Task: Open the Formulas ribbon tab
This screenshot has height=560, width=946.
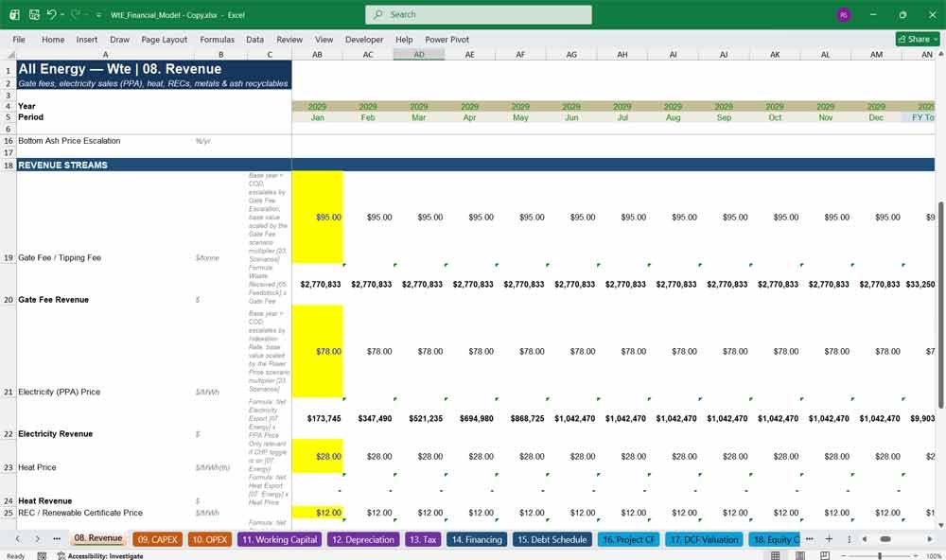Action: [218, 39]
